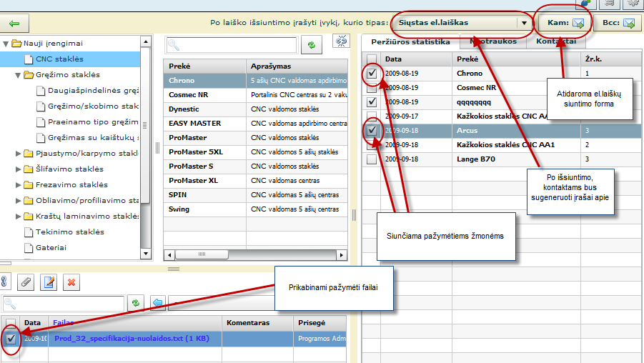Image resolution: width=644 pixels, height=363 pixels.
Task: Check the box for Lange B70 row
Action: click(x=372, y=159)
